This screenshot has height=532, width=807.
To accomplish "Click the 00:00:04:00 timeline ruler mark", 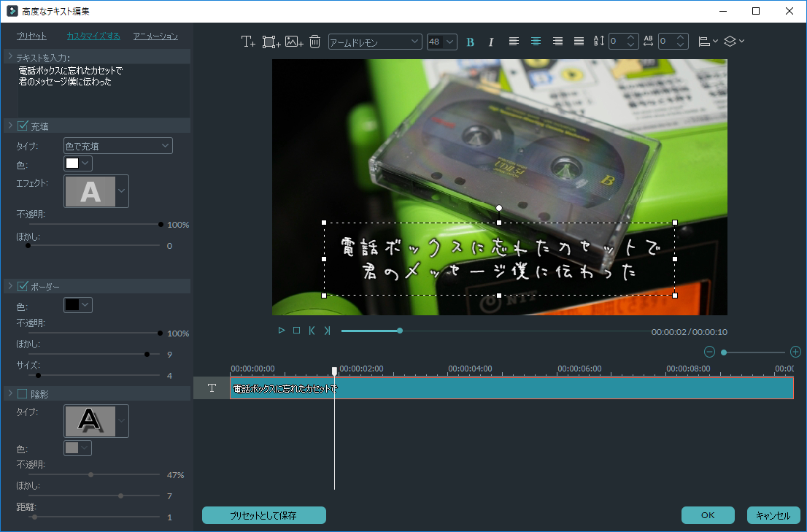I will pos(470,369).
